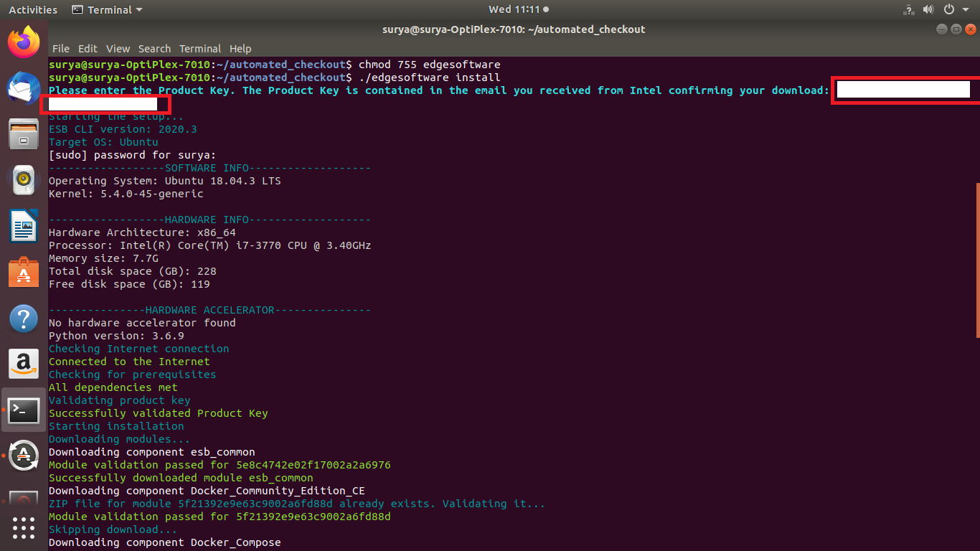Click the 'chmod 755 edgesoftware' command
Viewport: 980px width, 551px height.
[429, 65]
